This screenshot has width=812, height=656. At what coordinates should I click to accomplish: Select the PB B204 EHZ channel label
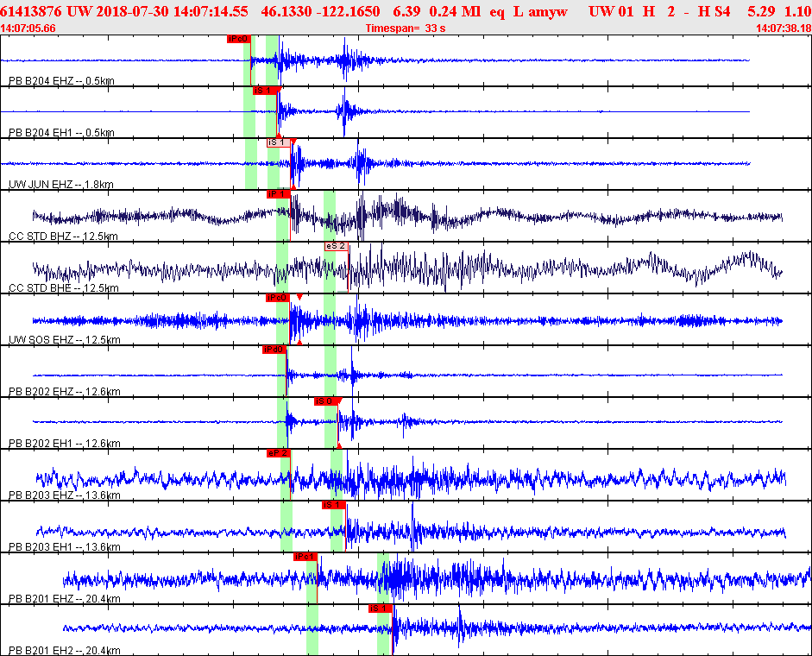coord(61,81)
